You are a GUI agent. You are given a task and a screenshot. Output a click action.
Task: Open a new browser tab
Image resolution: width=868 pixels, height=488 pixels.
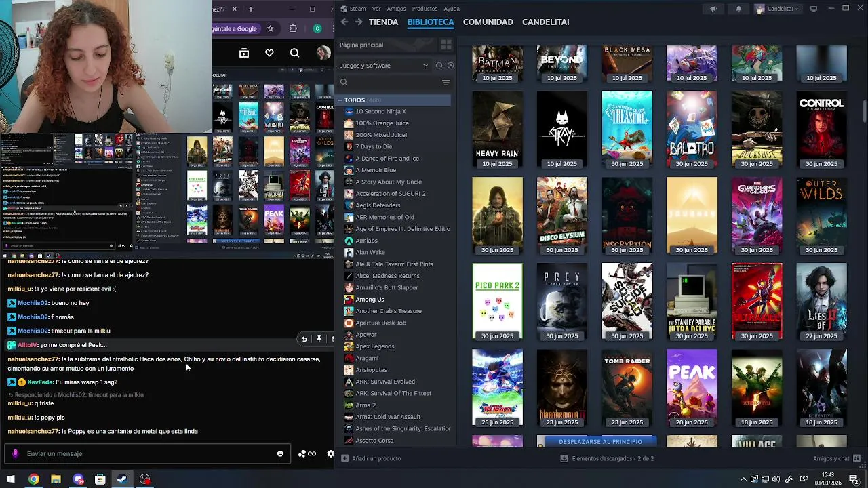click(x=250, y=9)
